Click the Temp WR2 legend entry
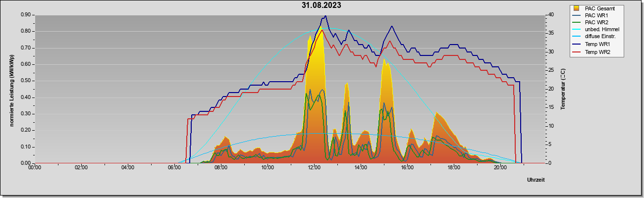Viewport: 644px width, 198px height. click(x=596, y=52)
